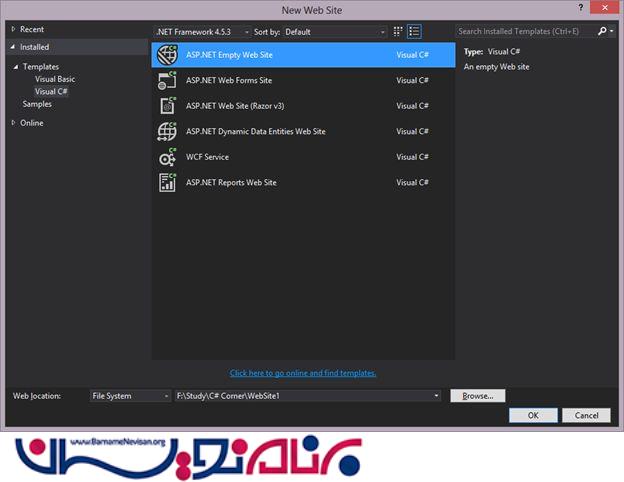The width and height of the screenshot is (624, 482).
Task: Select Visual Basic templates
Action: click(55, 79)
